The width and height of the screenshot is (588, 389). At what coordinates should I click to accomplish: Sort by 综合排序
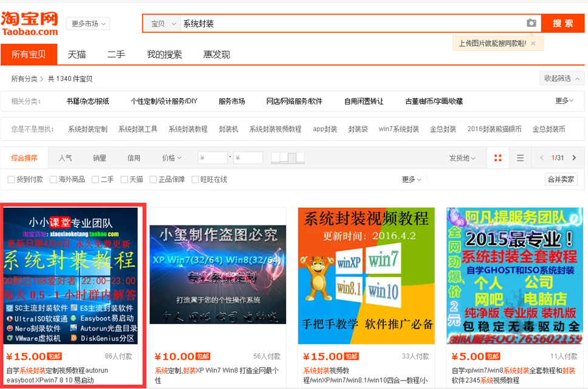pyautogui.click(x=24, y=158)
